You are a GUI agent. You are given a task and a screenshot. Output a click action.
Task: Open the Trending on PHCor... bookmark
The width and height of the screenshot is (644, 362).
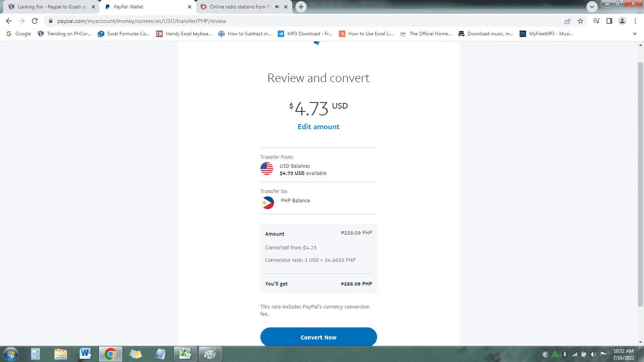tap(64, 34)
